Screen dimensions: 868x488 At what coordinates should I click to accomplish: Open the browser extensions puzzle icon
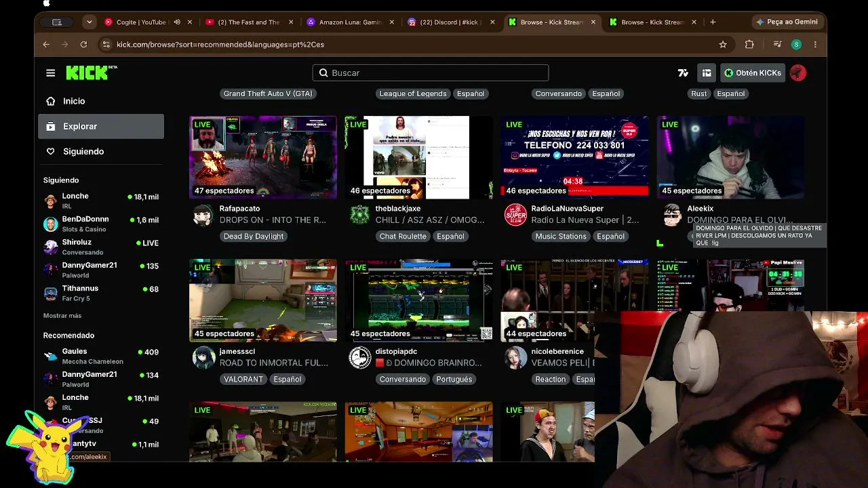[x=749, y=44]
